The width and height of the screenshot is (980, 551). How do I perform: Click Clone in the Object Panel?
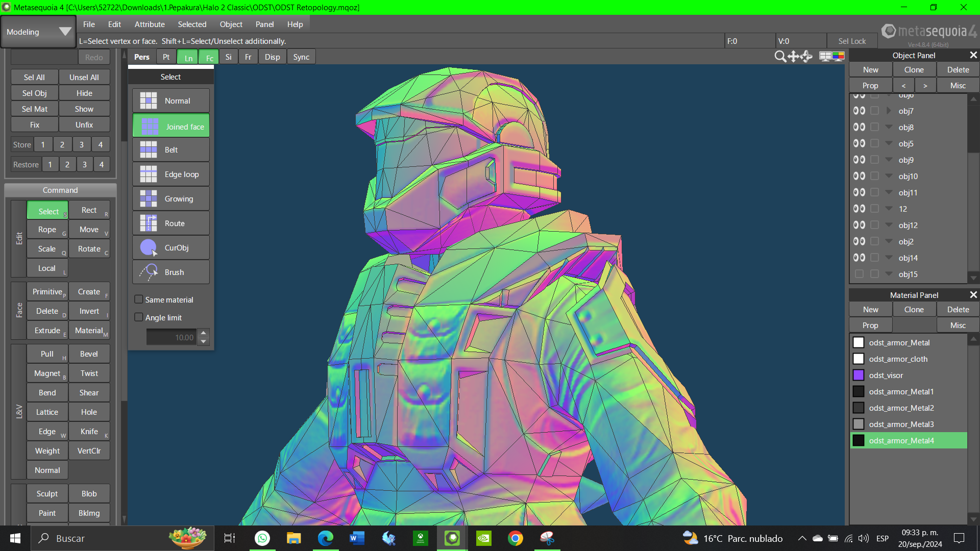914,70
